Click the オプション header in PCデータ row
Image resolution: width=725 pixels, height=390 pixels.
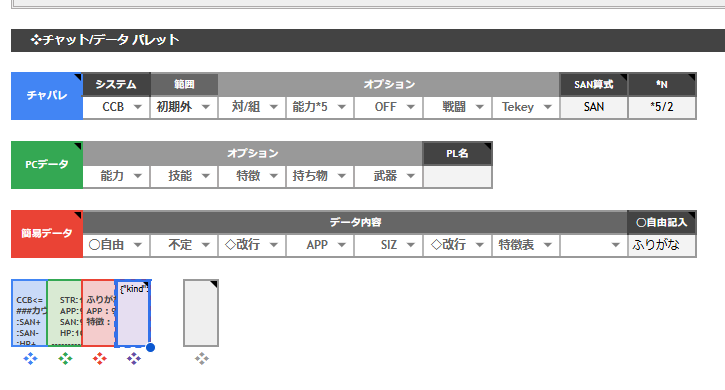[x=252, y=153]
